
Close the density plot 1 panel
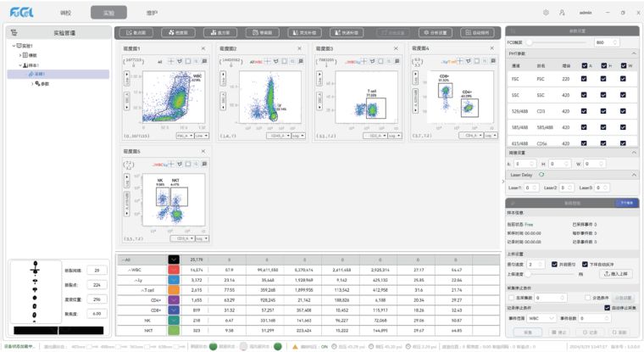click(203, 48)
